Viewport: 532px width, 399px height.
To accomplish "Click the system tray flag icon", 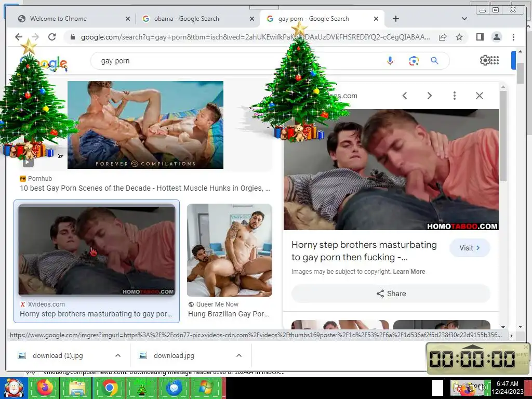I will click(457, 389).
